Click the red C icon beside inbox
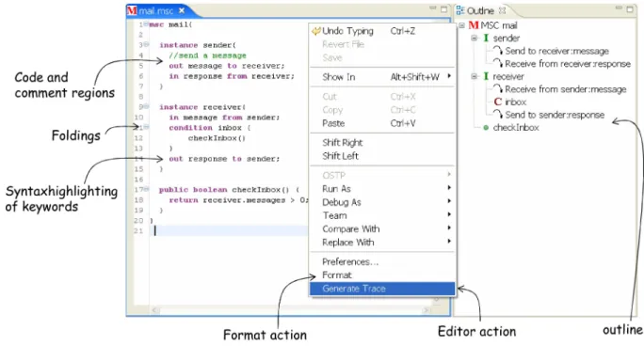Viewport: 644px width, 346px height. [498, 102]
